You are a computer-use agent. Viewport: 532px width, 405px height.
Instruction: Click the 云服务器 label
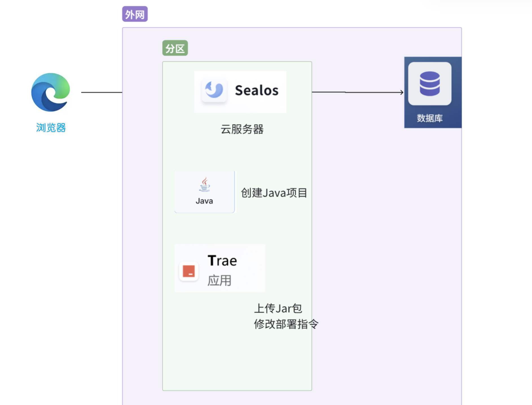pos(242,129)
